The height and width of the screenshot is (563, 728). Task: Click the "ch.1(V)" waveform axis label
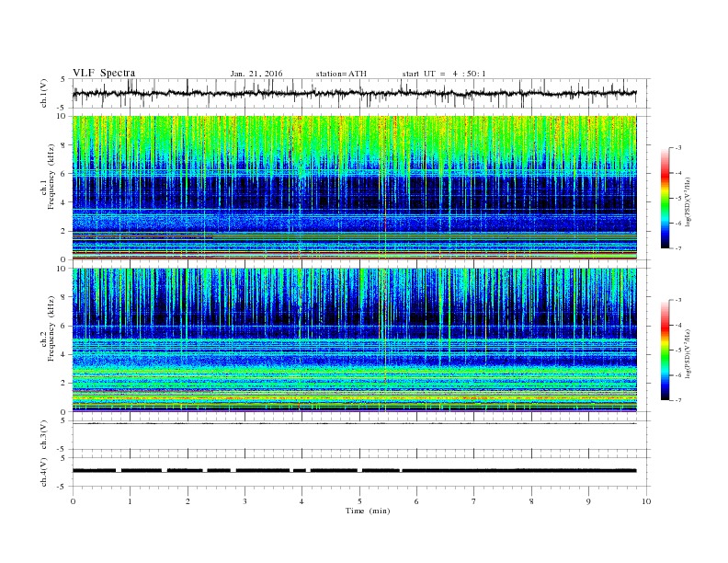[43, 93]
